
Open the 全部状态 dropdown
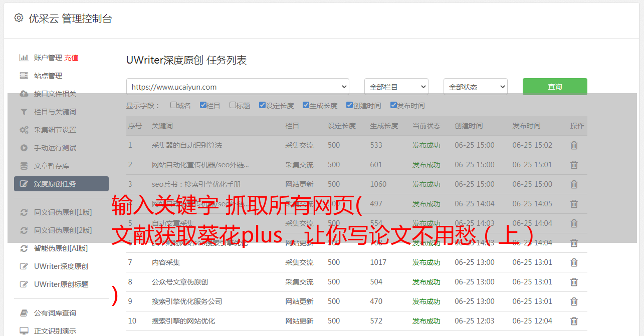click(x=476, y=87)
